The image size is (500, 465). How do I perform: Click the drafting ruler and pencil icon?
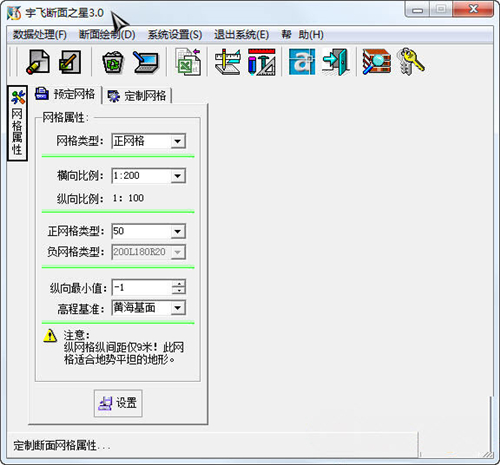coord(227,62)
